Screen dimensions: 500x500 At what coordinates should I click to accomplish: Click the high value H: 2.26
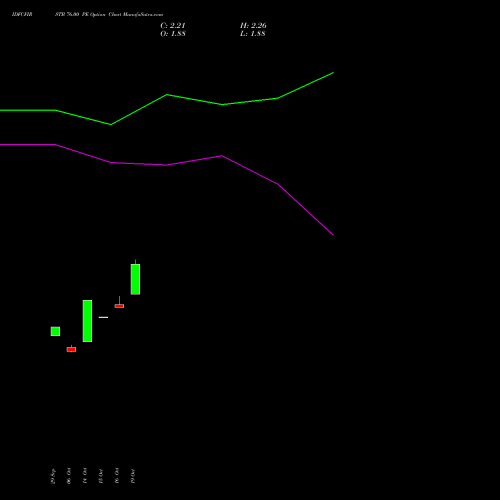coord(253,26)
